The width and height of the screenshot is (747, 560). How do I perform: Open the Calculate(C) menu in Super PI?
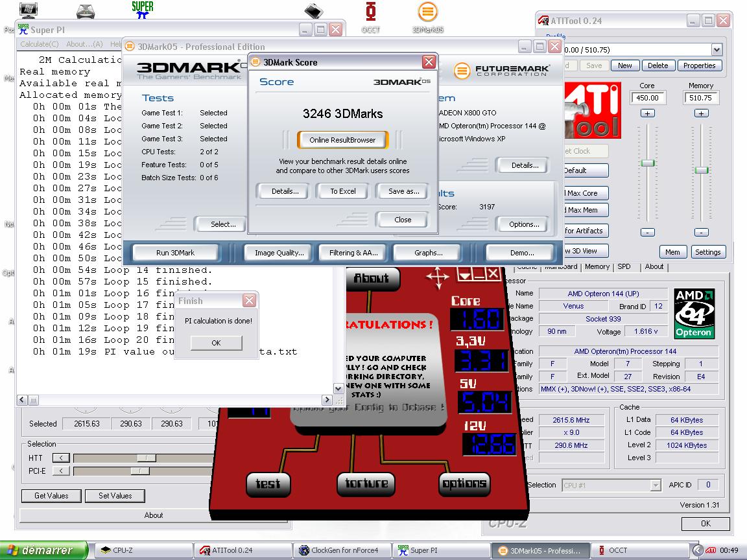click(39, 44)
